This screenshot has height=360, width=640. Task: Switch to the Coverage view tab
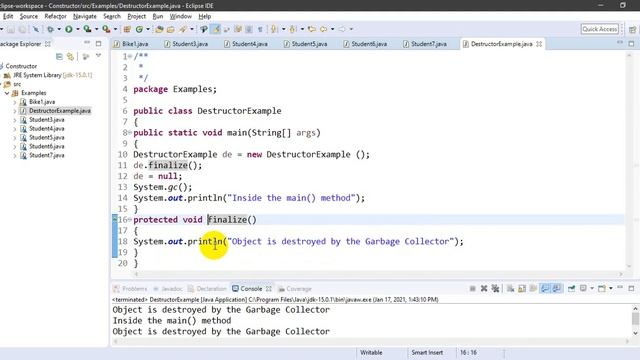[x=295, y=289]
